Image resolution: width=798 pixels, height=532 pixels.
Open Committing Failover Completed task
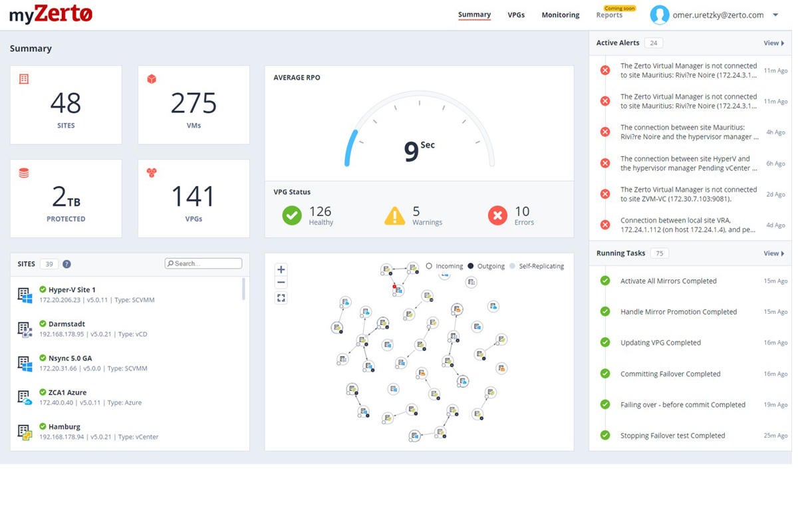pos(690,374)
